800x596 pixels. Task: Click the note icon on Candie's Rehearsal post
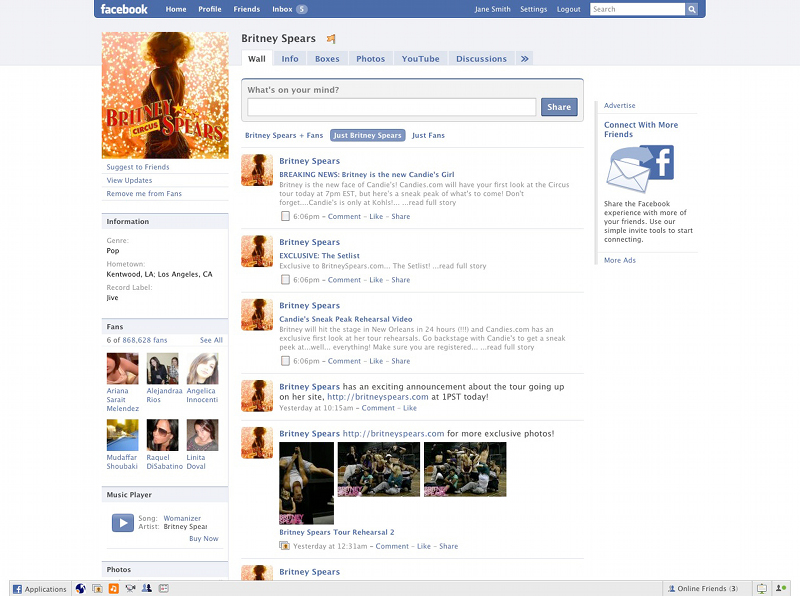click(285, 361)
